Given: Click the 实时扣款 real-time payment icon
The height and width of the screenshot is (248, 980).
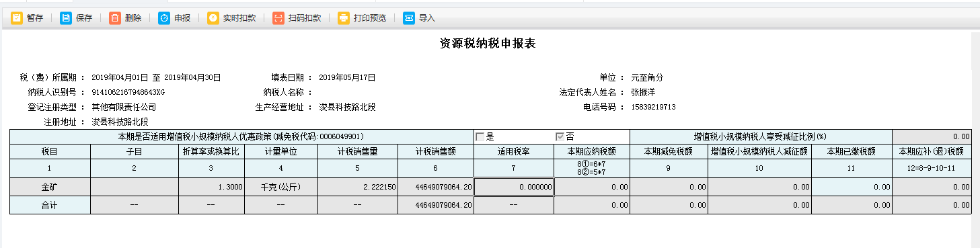Looking at the screenshot, I should pyautogui.click(x=213, y=18).
